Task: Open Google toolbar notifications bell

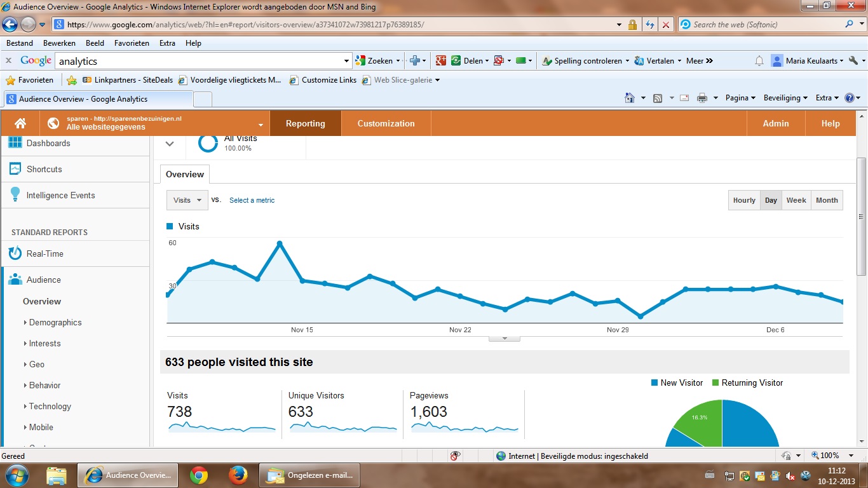Action: click(759, 61)
